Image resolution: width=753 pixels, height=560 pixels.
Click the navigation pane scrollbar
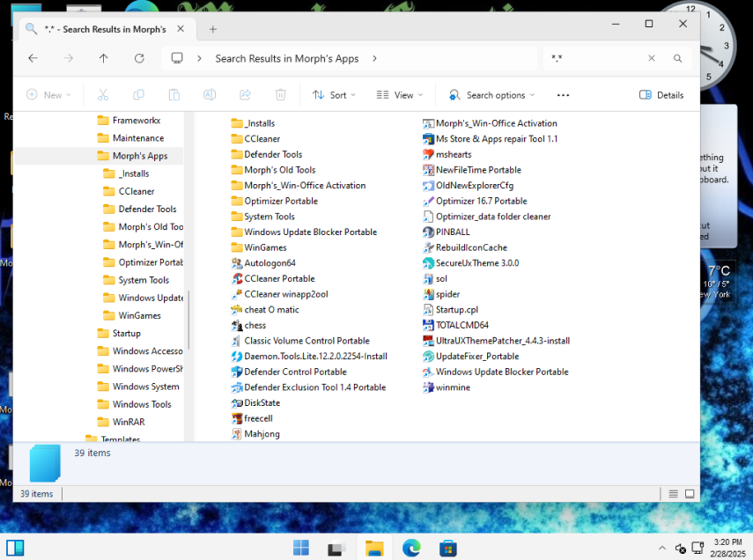(x=188, y=321)
